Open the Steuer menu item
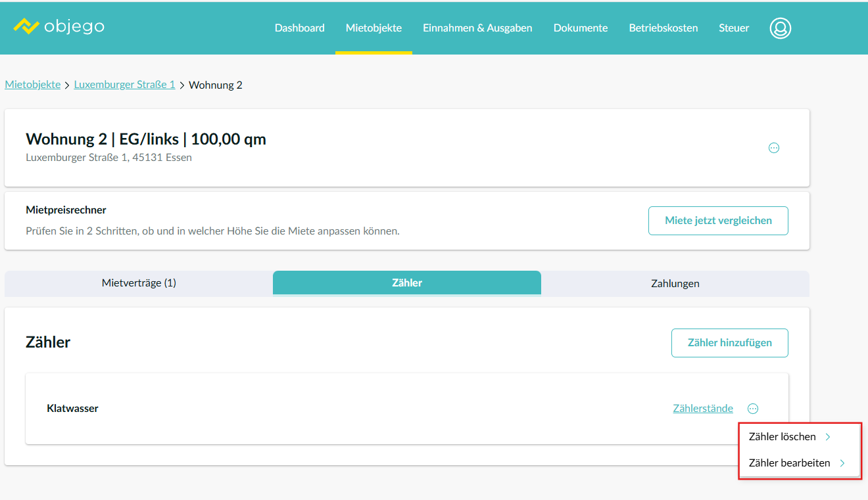 734,28
